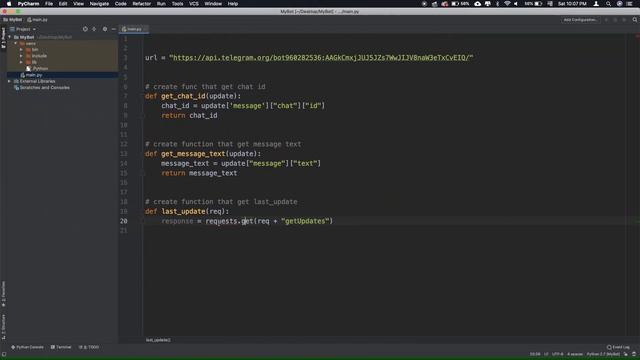
Task: Click the Bluetooth icon in menu bar
Action: [497, 4]
